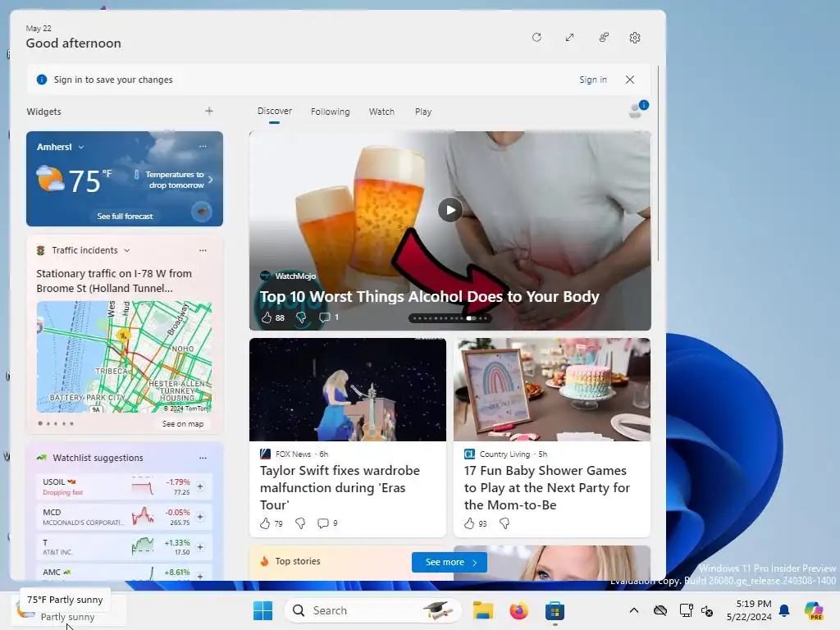Image resolution: width=840 pixels, height=630 pixels.
Task: Expand Amherst location dropdown
Action: pos(81,147)
